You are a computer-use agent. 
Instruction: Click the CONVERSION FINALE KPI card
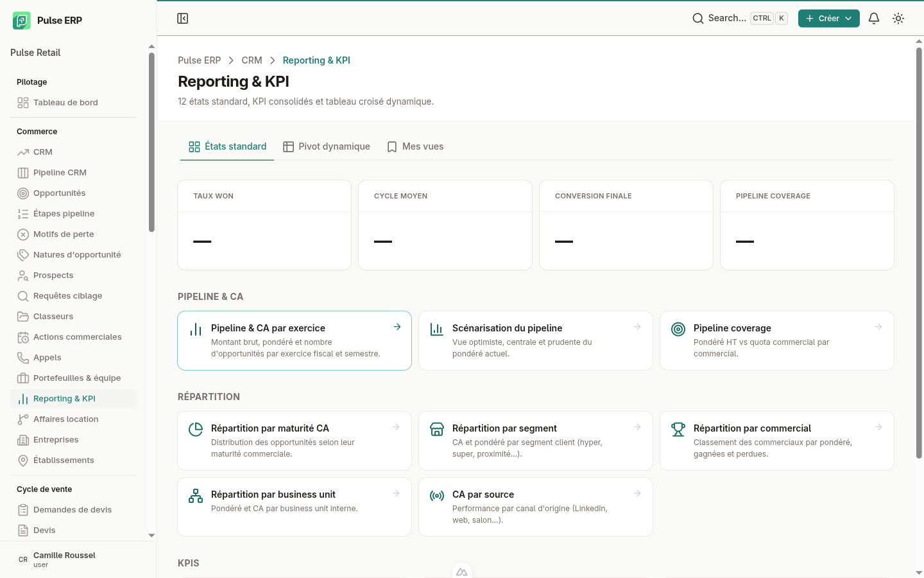pos(626,225)
